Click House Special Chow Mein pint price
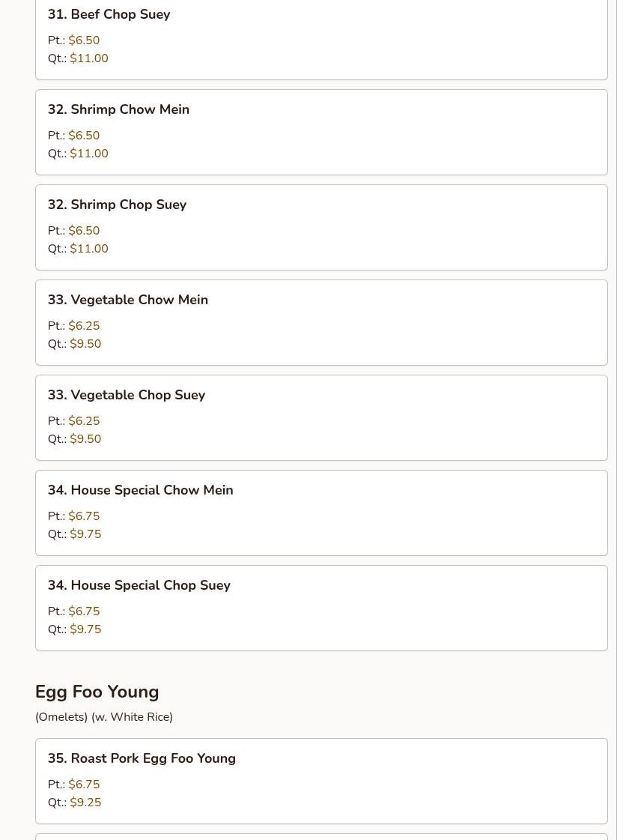This screenshot has height=840, width=632. click(84, 516)
